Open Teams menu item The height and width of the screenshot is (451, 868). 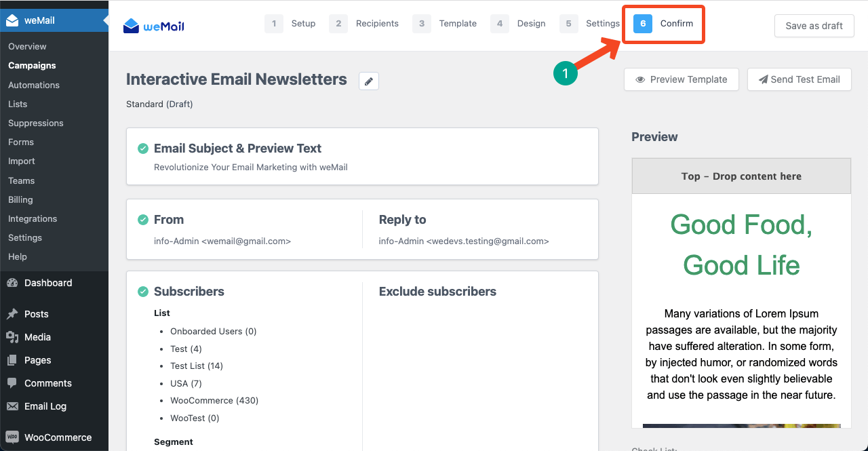(x=21, y=180)
